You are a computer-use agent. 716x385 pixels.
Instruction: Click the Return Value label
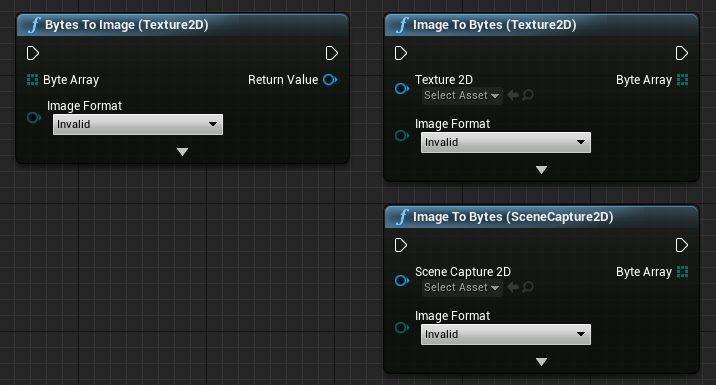(283, 80)
